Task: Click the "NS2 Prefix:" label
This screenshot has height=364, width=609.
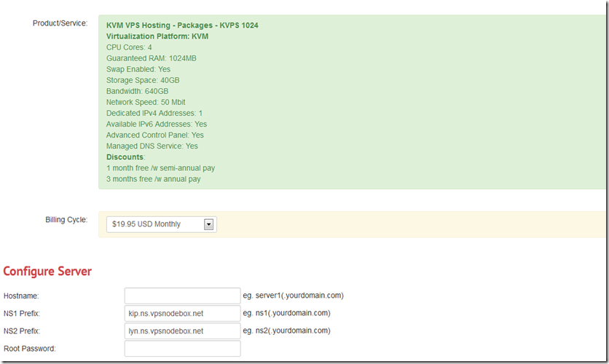Action: coord(22,331)
